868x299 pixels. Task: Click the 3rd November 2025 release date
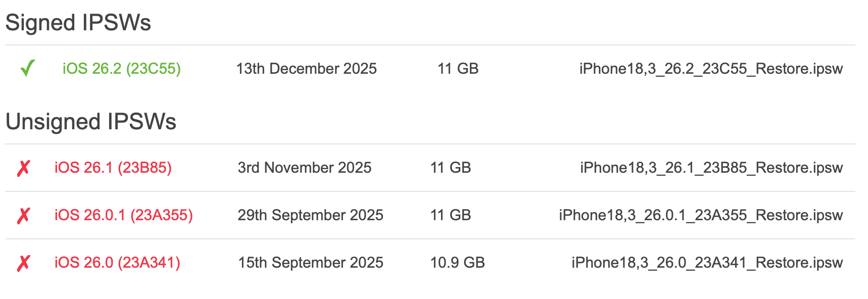point(304,168)
